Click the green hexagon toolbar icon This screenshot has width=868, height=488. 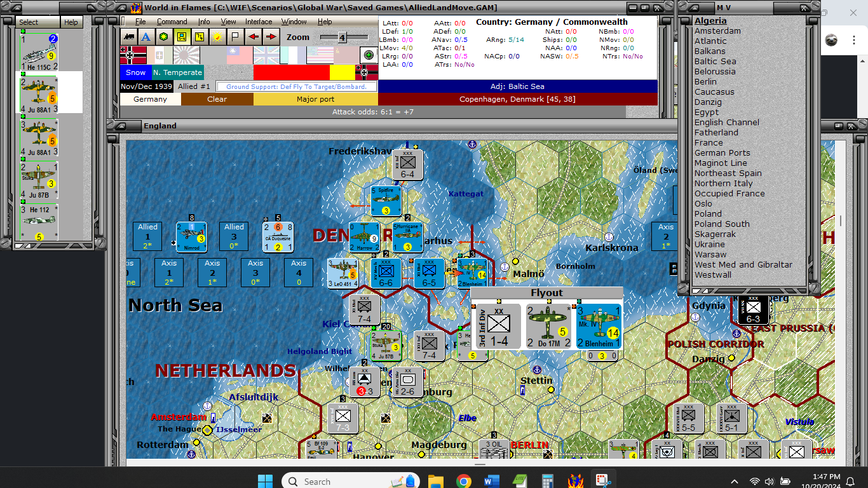164,37
